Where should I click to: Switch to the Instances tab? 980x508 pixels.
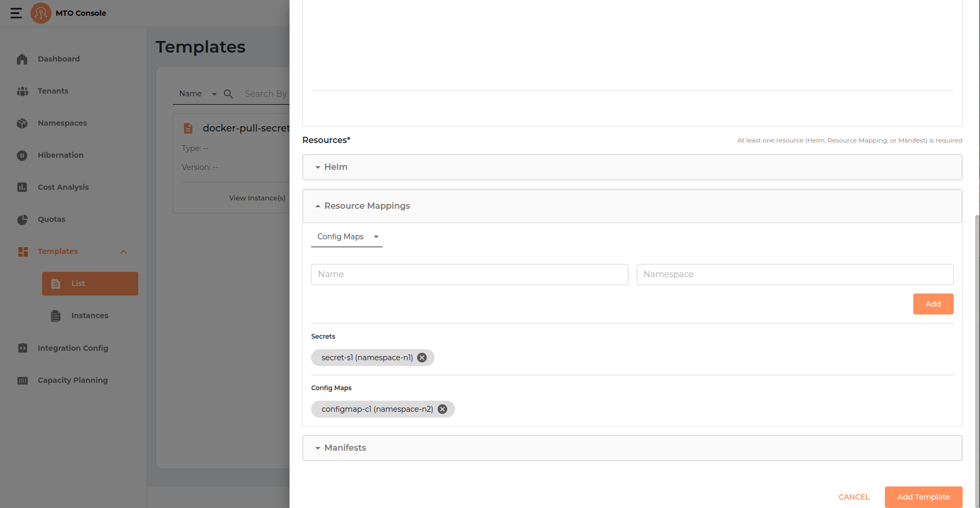click(90, 316)
